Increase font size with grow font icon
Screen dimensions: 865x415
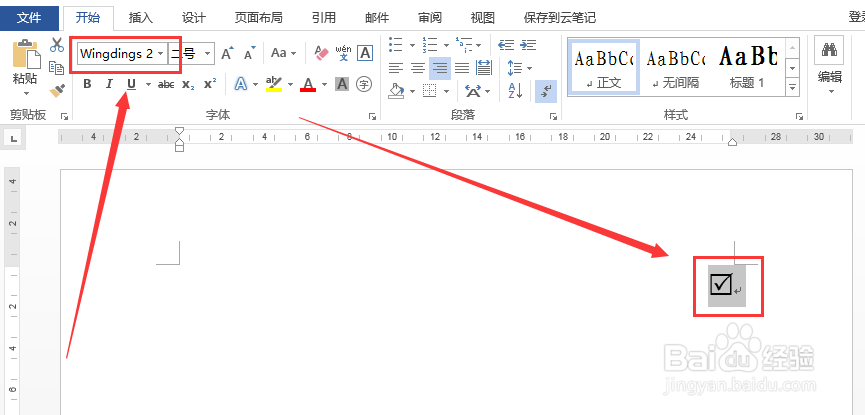pyautogui.click(x=227, y=54)
